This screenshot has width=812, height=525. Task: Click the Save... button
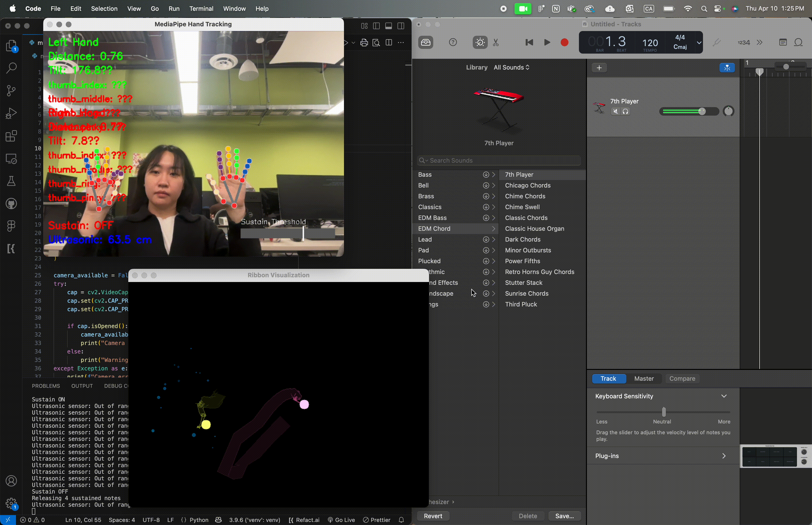(x=564, y=516)
